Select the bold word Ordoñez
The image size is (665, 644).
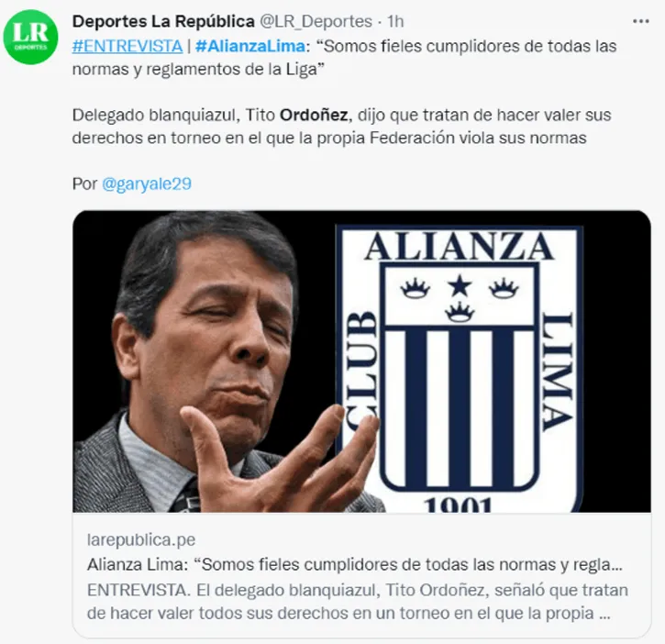coord(314,115)
